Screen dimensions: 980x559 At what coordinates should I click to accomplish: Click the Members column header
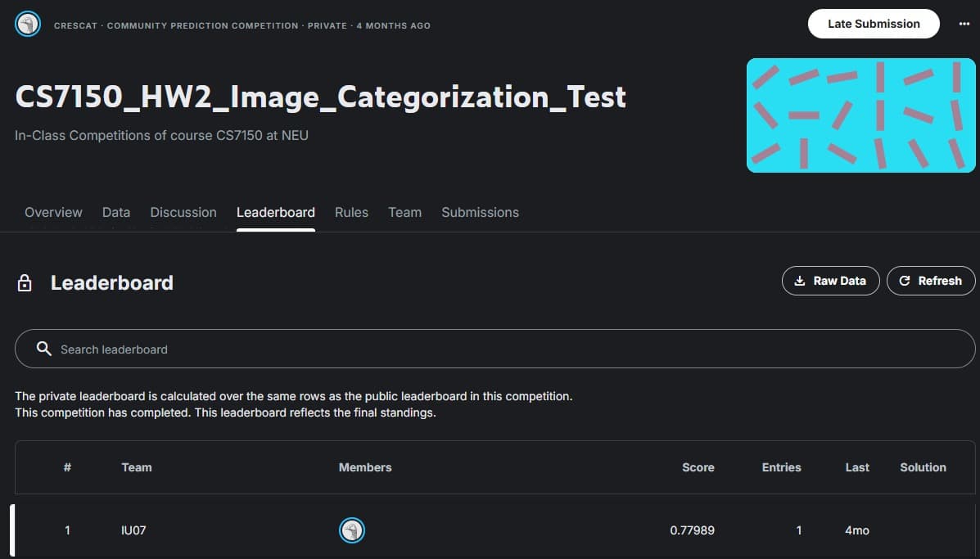pos(365,467)
